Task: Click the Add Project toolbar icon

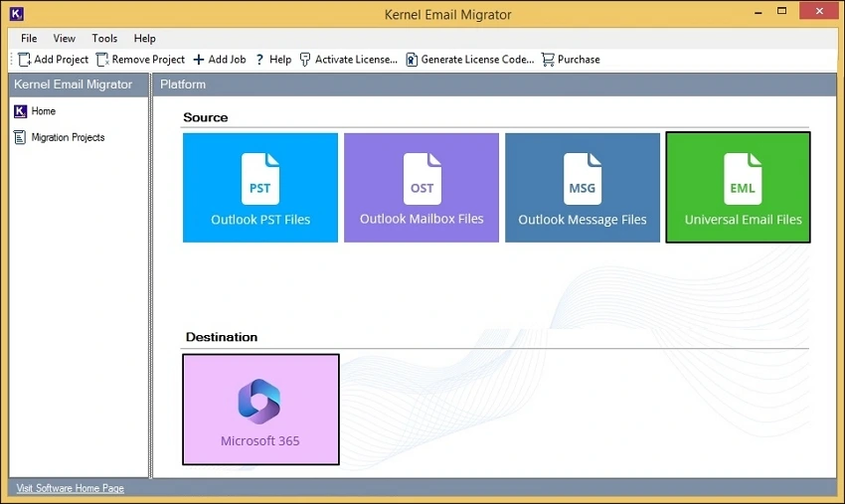Action: click(24, 60)
